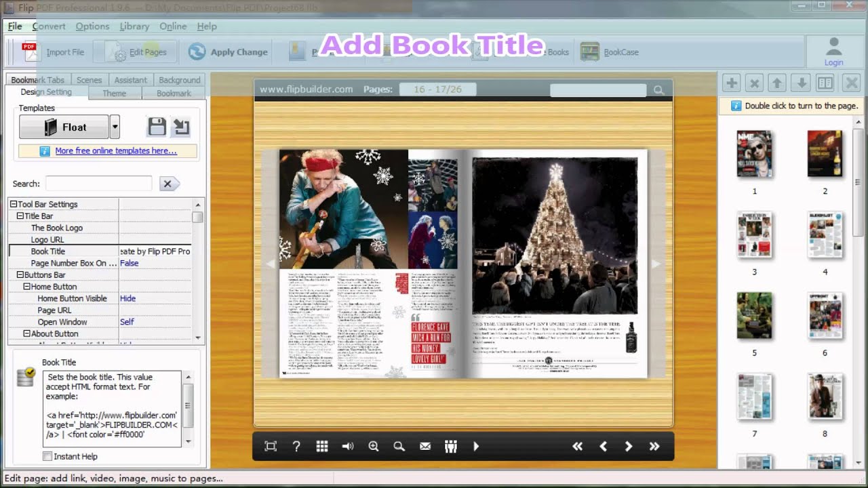
Task: Click the large X icon in thumbnail toolbar
Action: (851, 83)
